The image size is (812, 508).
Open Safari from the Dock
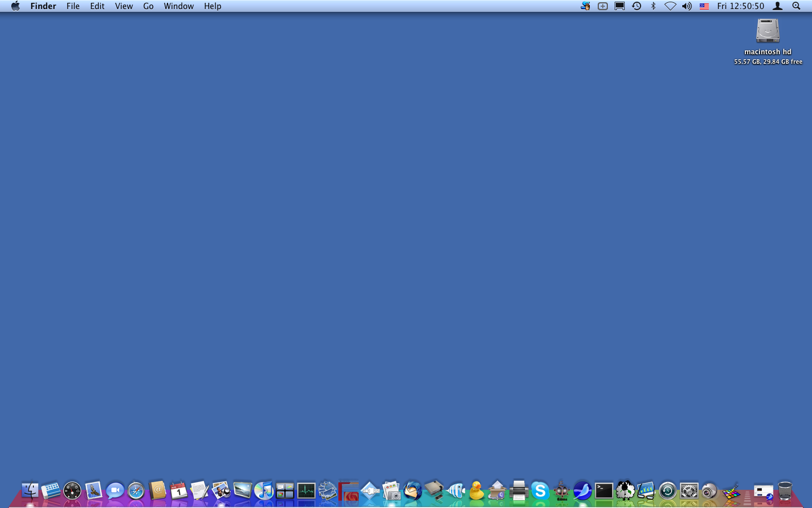pos(136,492)
